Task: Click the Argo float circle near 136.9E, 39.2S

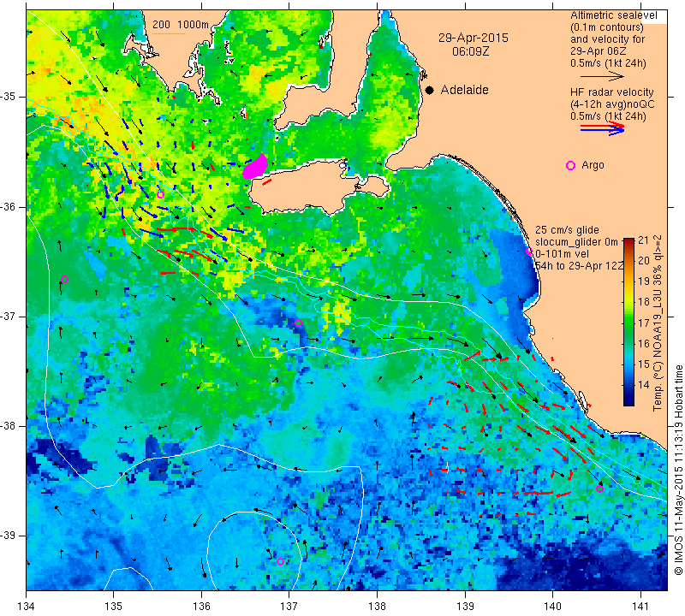Action: pos(281,561)
